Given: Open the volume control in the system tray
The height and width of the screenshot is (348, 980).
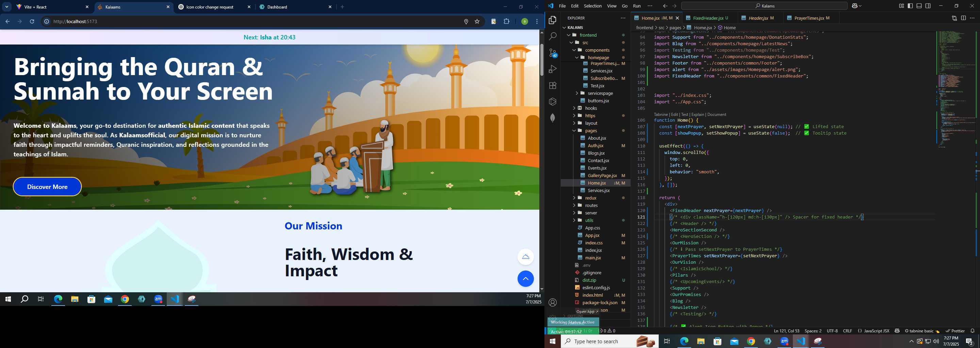Looking at the screenshot, I should pyautogui.click(x=936, y=341).
